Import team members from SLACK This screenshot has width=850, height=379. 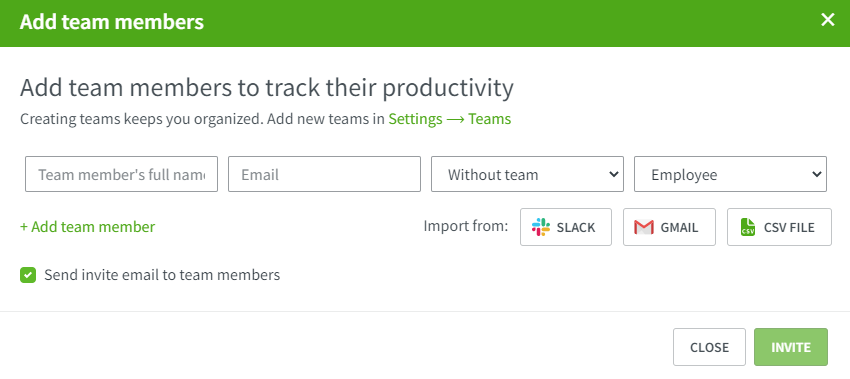tap(566, 227)
